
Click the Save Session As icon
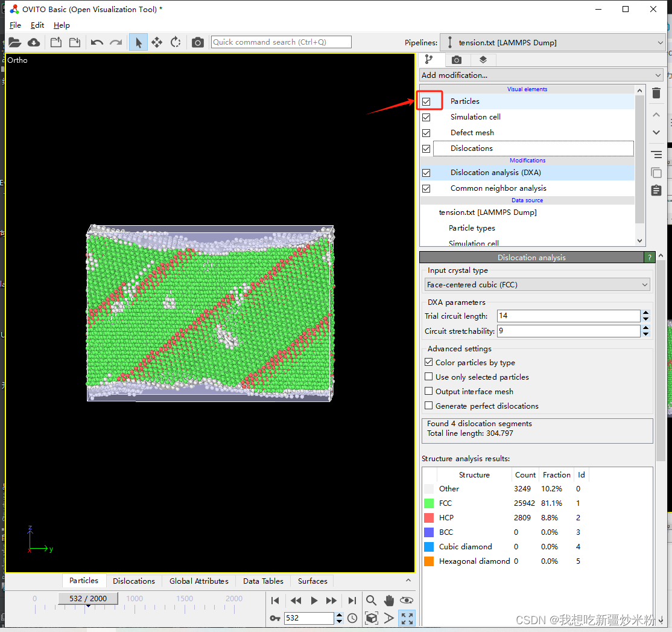(x=75, y=42)
